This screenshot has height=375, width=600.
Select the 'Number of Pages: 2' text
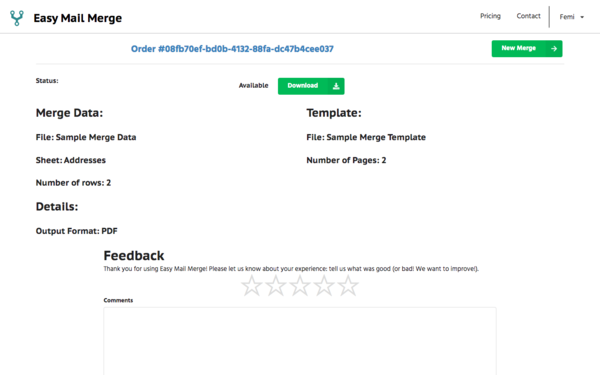346,160
